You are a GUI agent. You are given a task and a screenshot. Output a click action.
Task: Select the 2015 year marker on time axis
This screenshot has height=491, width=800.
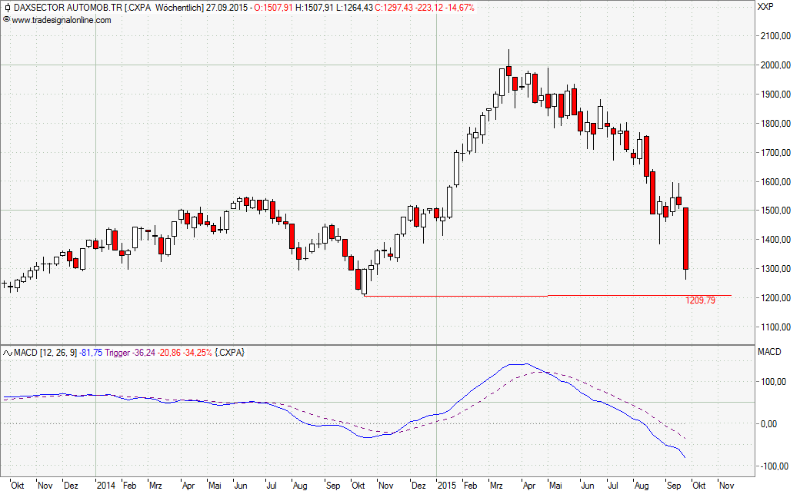tap(447, 483)
